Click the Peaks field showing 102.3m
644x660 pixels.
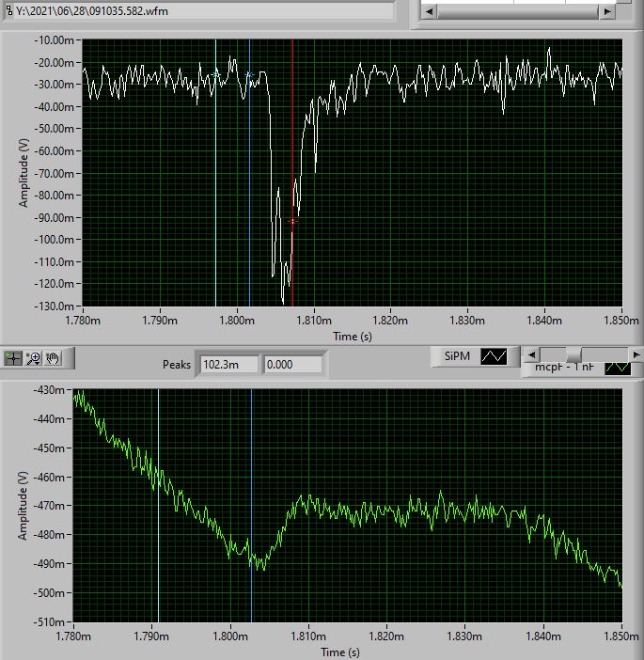coord(229,365)
